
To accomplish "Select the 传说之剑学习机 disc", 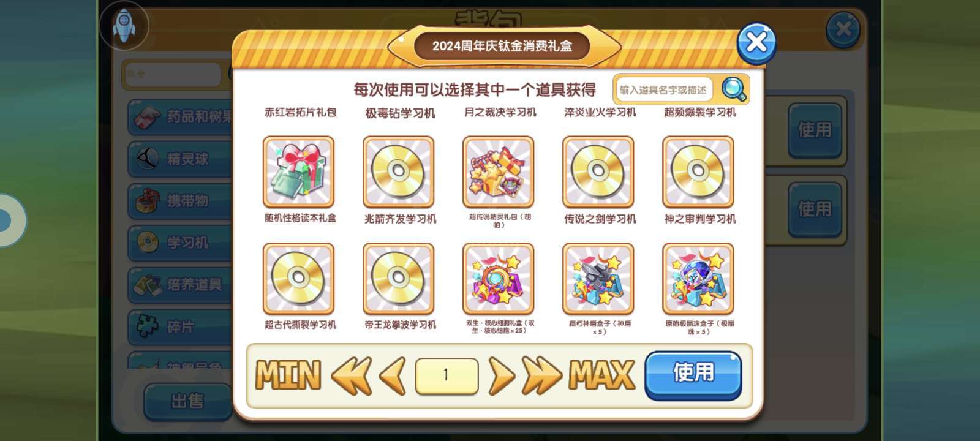I will 598,172.
